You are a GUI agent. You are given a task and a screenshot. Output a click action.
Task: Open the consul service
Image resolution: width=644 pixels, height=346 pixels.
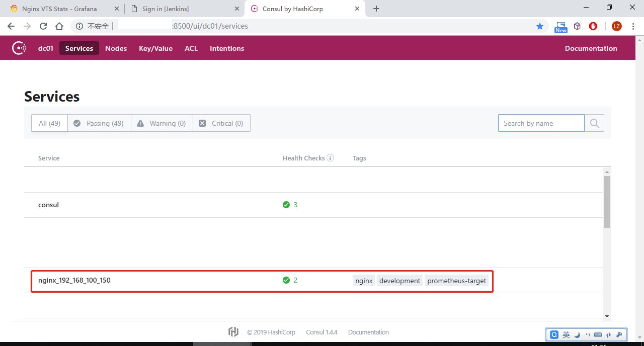tap(49, 205)
